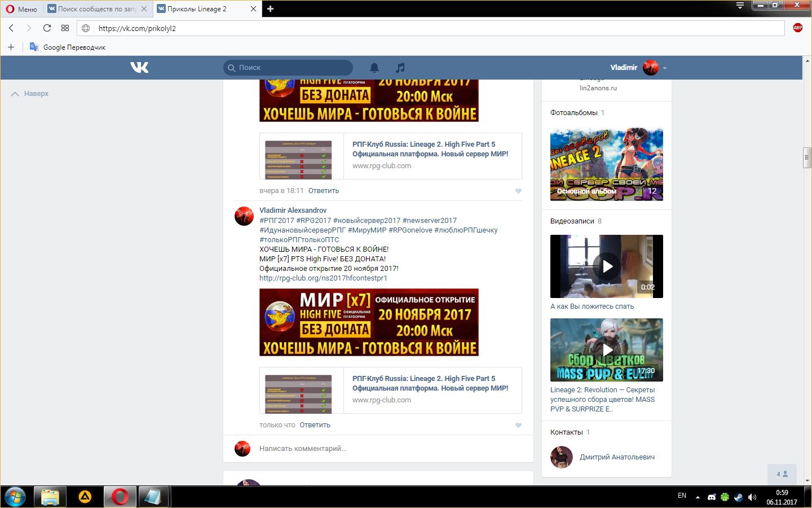Open the Speed Dial grid icon
The height and width of the screenshot is (508, 812).
pyautogui.click(x=65, y=28)
